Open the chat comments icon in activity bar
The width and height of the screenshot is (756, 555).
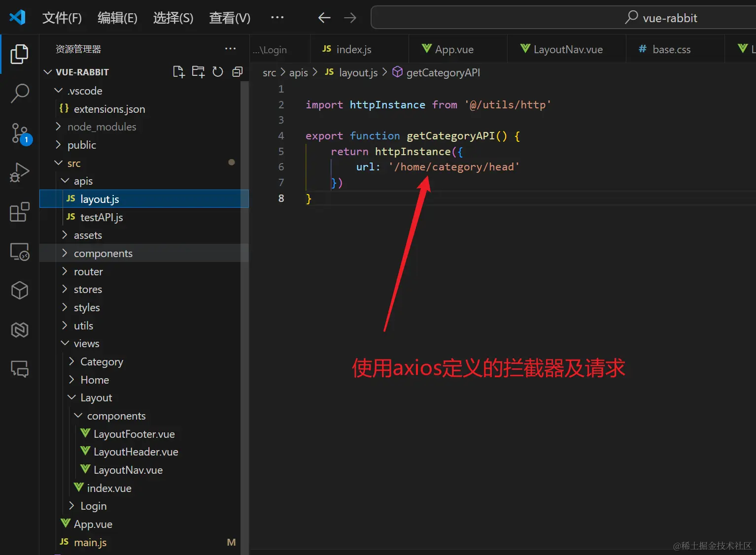tap(19, 369)
